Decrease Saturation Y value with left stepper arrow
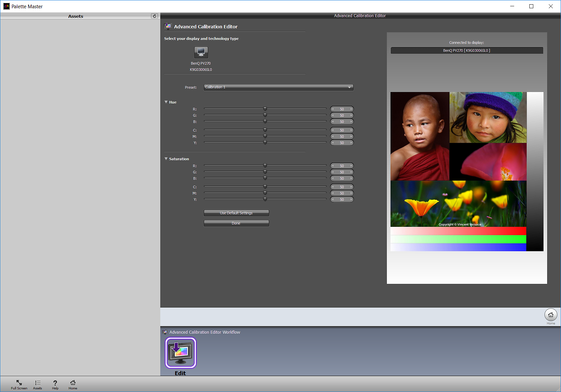 coord(333,199)
